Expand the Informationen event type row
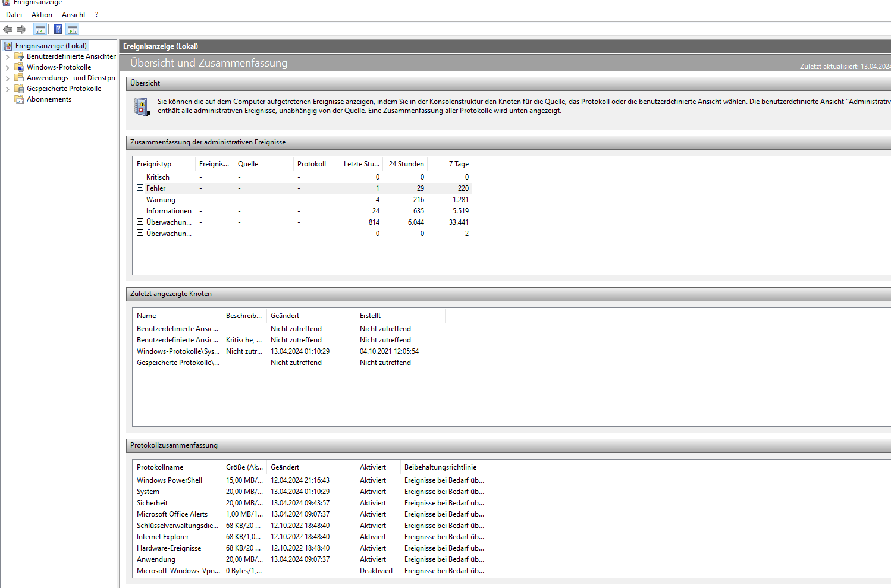Image resolution: width=891 pixels, height=588 pixels. tap(140, 210)
